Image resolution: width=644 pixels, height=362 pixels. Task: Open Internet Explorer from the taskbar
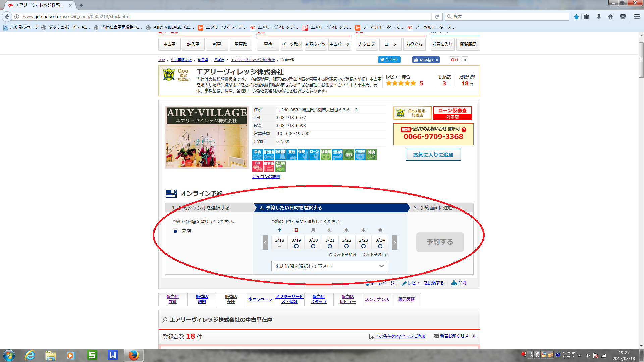click(30, 355)
